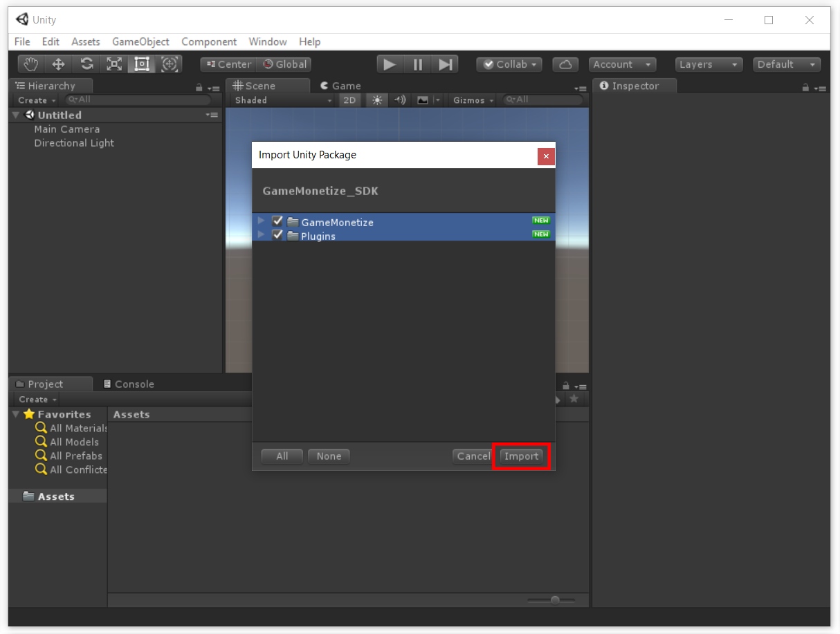Toggle 2D scene view mode
840x634 pixels.
(x=350, y=100)
